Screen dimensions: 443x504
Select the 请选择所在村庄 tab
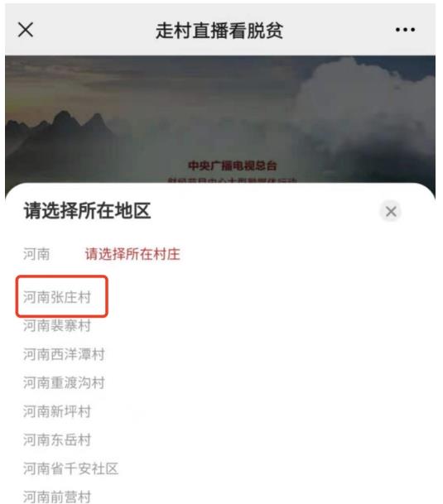[132, 254]
